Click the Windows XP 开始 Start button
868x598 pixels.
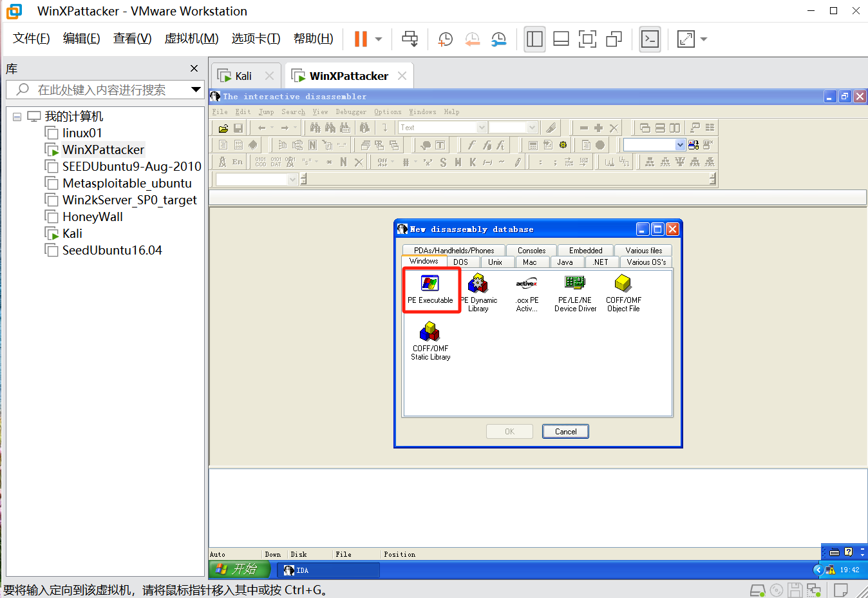coord(239,569)
